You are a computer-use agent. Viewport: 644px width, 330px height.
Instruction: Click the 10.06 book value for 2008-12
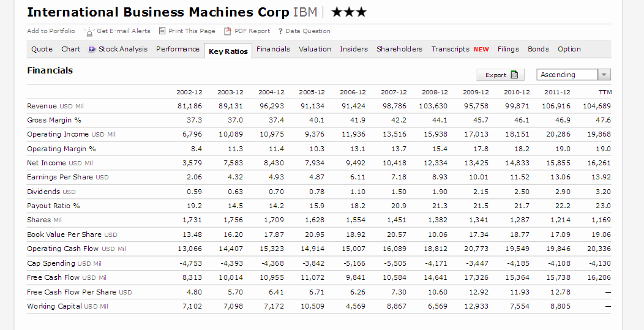[438, 234]
